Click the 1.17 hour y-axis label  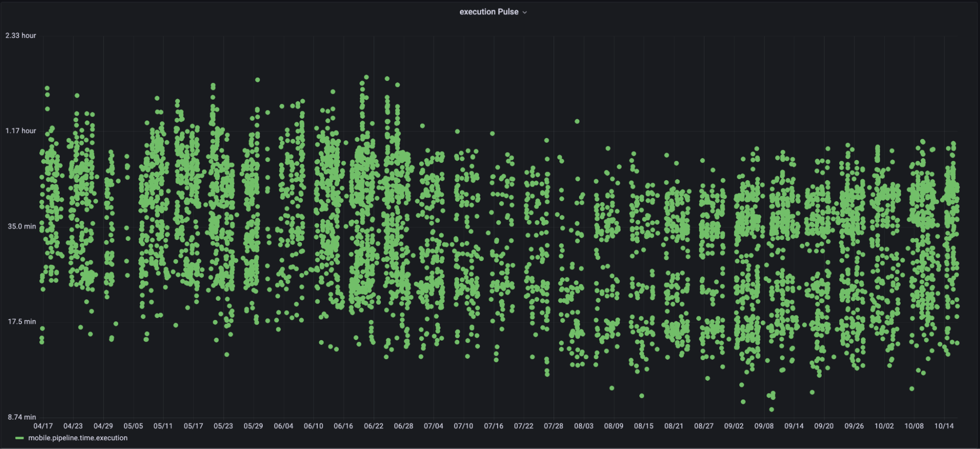point(21,131)
